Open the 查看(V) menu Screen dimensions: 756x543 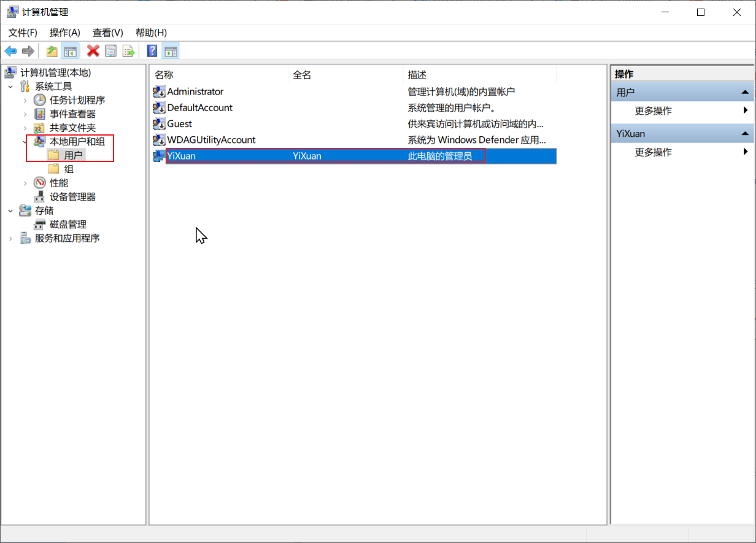[108, 33]
